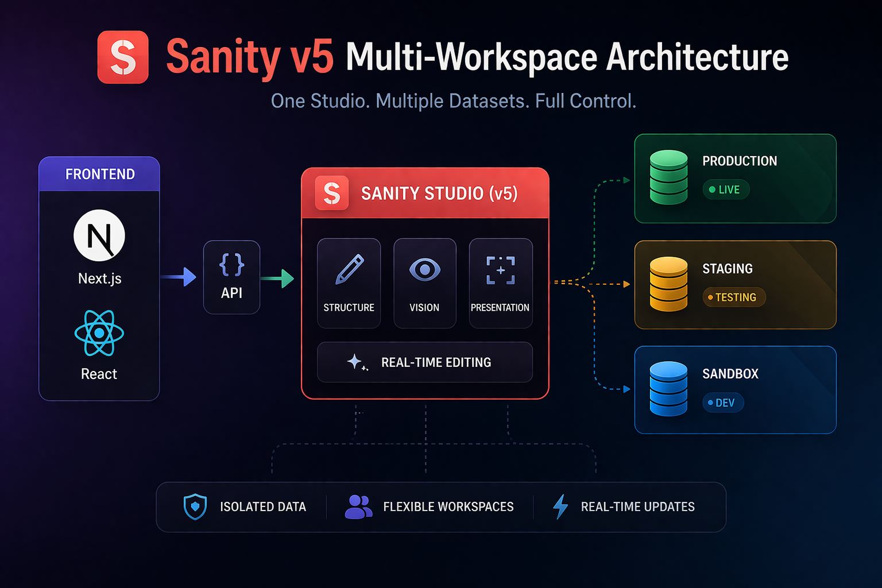Click the API label text
The height and width of the screenshot is (588, 882).
(x=232, y=293)
